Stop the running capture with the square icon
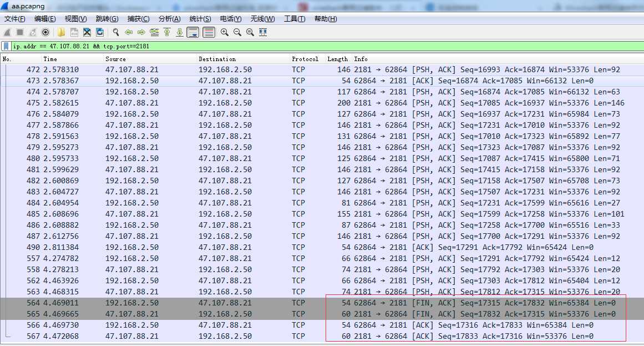 pos(20,32)
